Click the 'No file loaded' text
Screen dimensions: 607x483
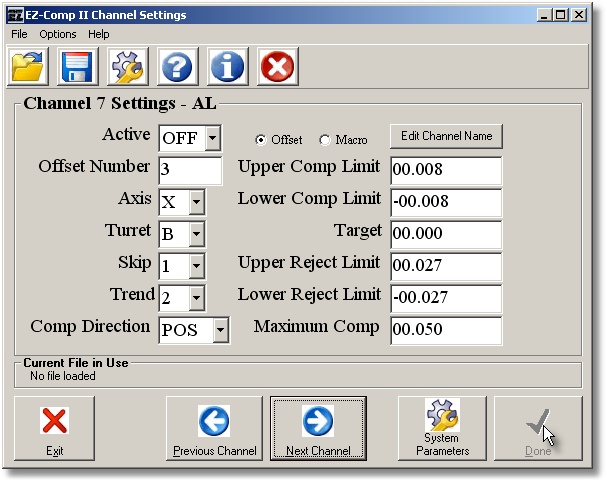[63, 376]
